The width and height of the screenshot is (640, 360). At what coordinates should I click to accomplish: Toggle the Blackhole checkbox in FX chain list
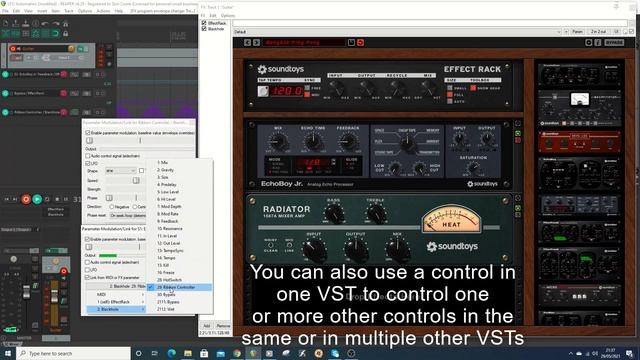pyautogui.click(x=204, y=29)
